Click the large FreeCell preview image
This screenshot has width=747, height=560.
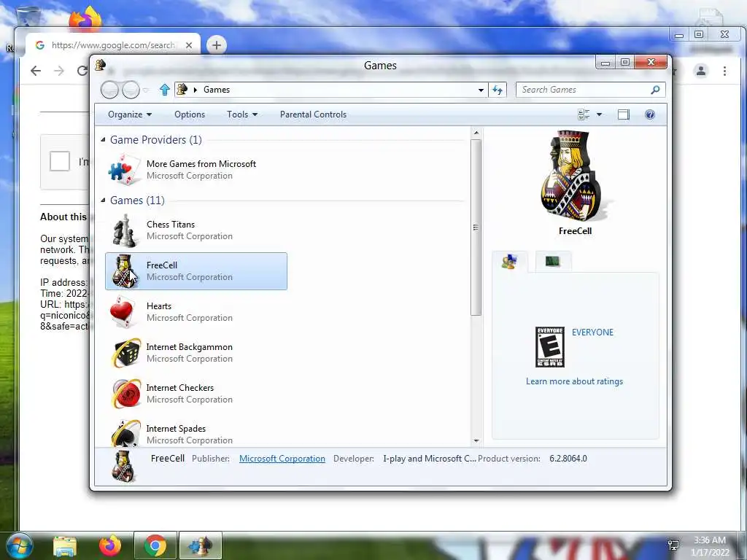coord(575,175)
